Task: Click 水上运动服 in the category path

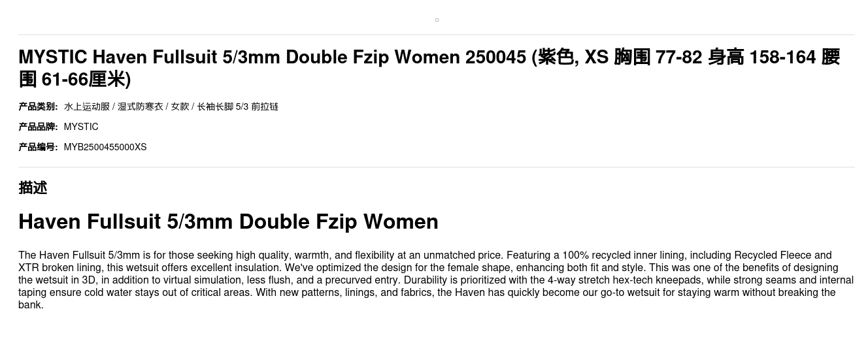Action: [86, 106]
